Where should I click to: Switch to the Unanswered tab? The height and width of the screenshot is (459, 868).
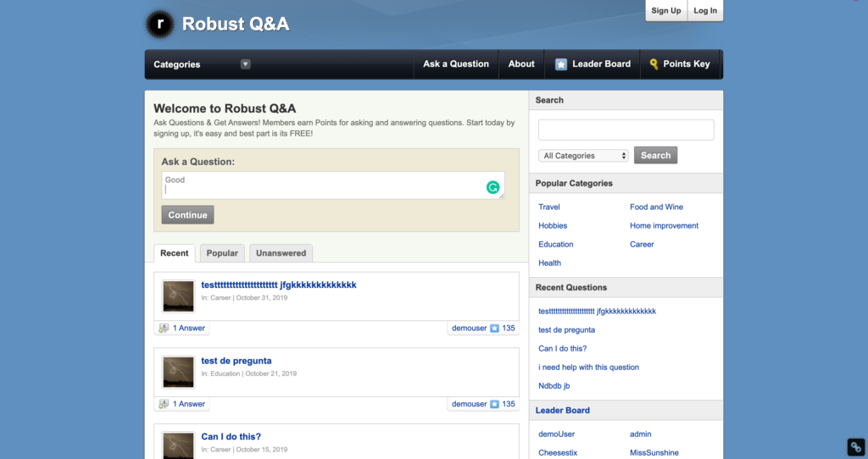(281, 253)
